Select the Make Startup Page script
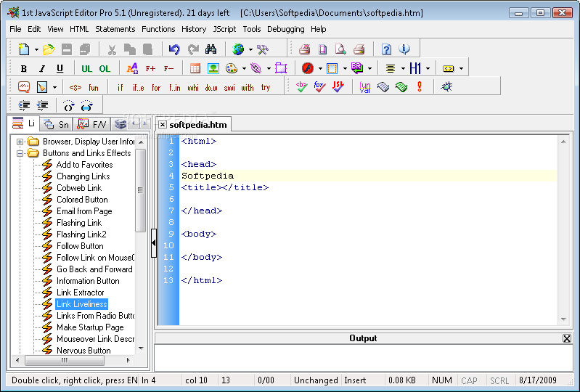This screenshot has height=392, width=580. click(x=90, y=327)
